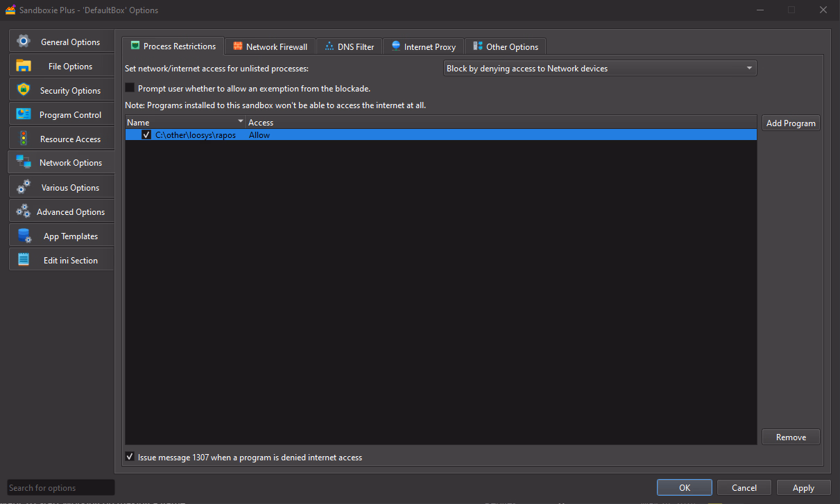Click the Add Program button
Screen dimensions: 840x504
click(791, 123)
